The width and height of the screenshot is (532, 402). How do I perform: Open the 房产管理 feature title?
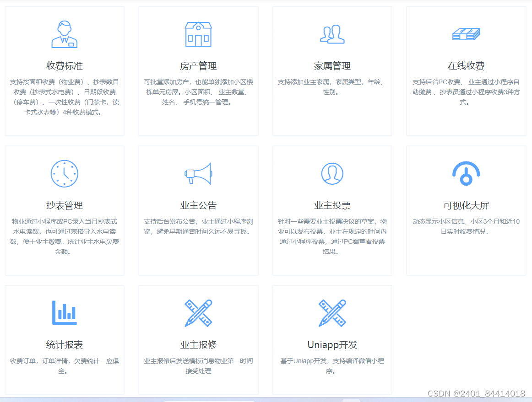click(198, 65)
